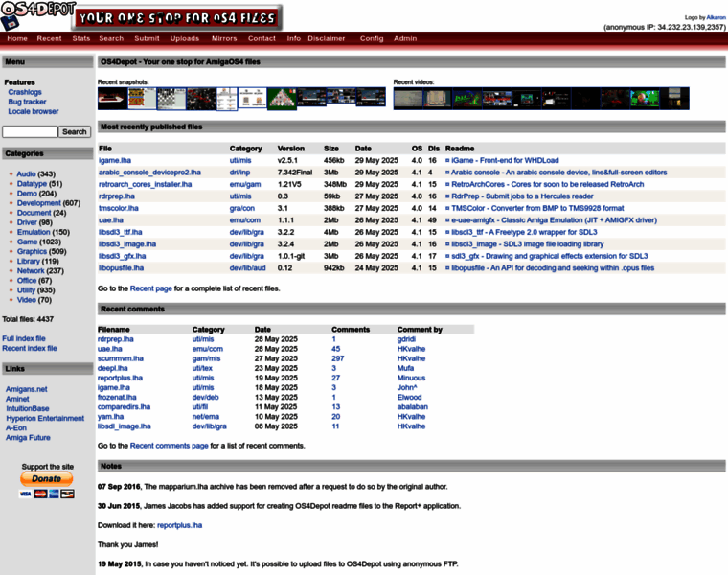Image resolution: width=728 pixels, height=575 pixels.
Task: Open the Contact page
Action: (262, 38)
